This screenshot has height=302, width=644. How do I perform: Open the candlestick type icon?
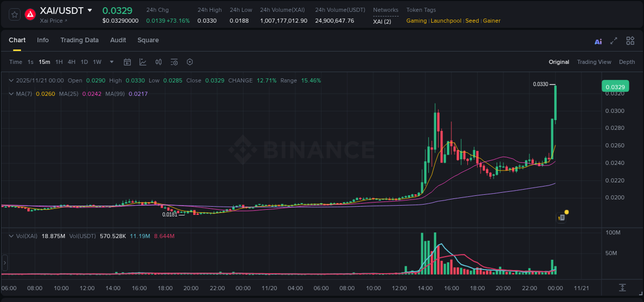pos(158,62)
